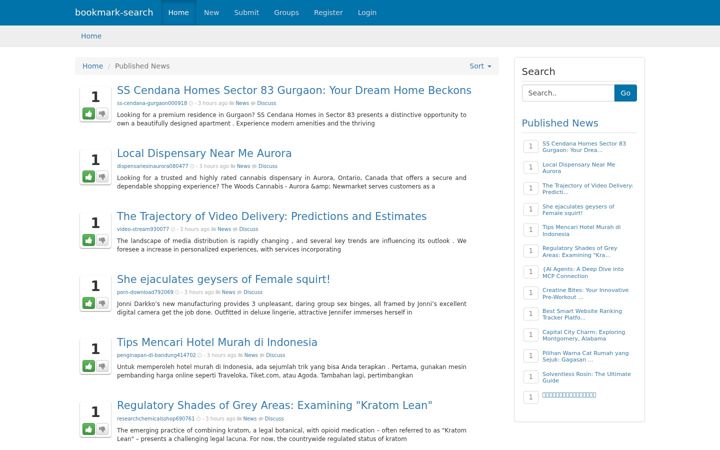Open sidebar link Capital City Charm Montgomery
Screen dimensions: 720x450
(x=584, y=335)
